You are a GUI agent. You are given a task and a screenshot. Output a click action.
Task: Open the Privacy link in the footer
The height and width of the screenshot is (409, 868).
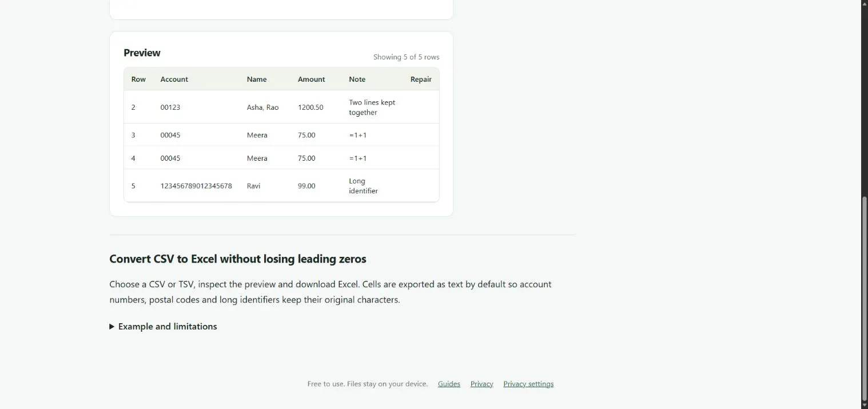(x=481, y=384)
